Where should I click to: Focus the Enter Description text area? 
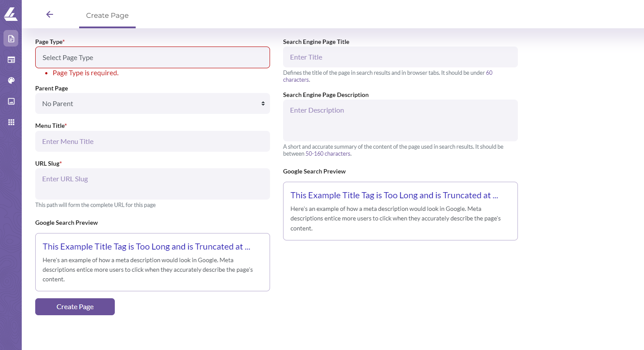tap(400, 120)
